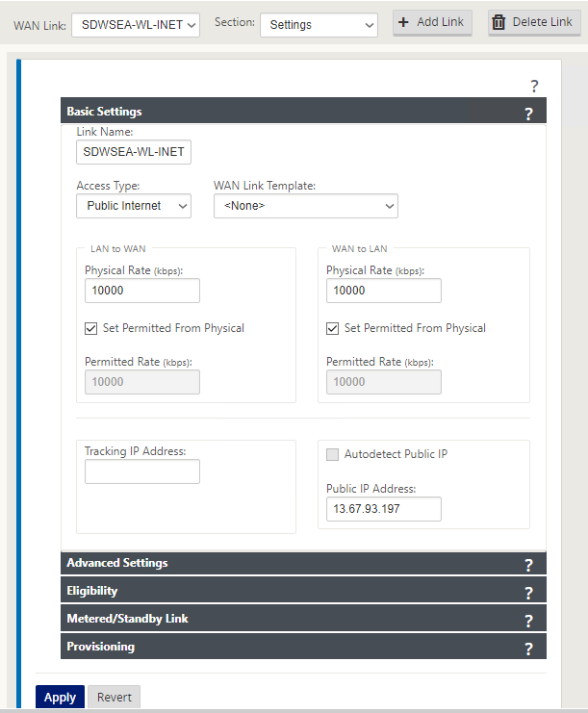Open the Access Type dropdown
The image size is (588, 713).
pos(134,206)
